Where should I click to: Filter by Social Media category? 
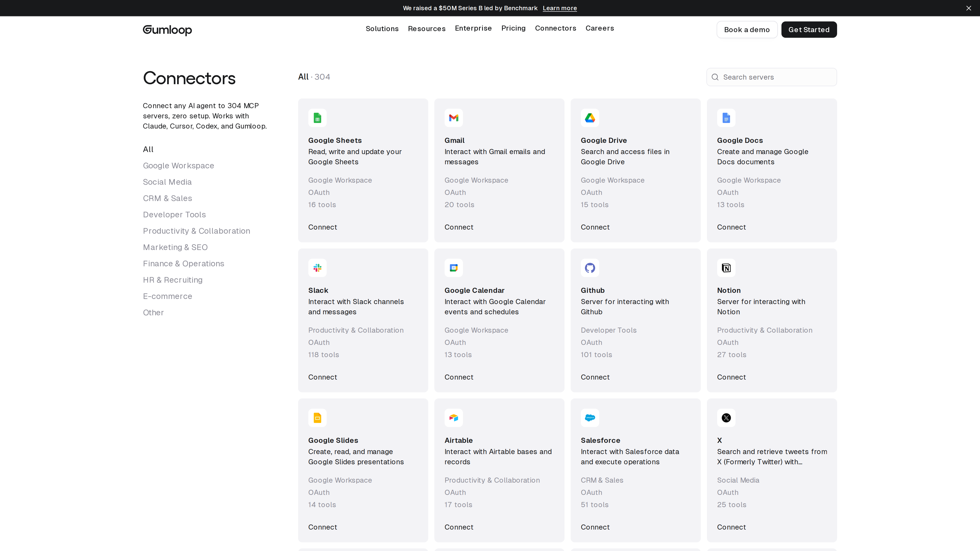[167, 182]
